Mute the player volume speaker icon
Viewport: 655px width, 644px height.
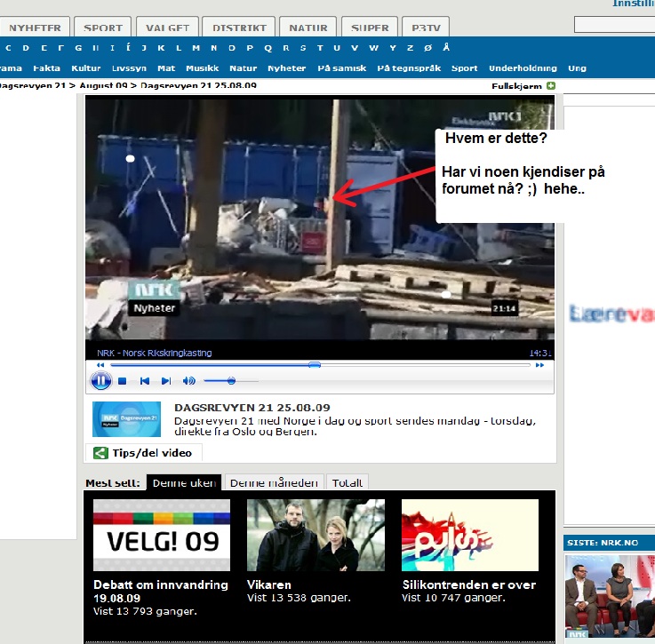(x=188, y=380)
